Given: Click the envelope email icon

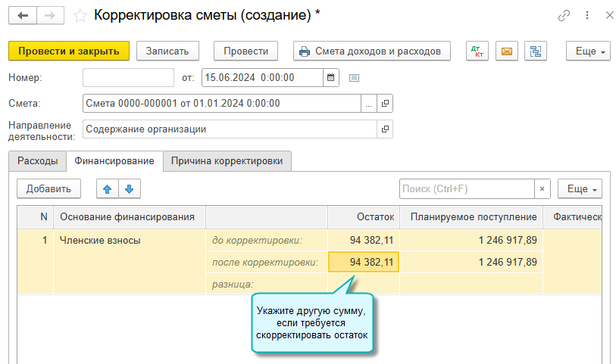Looking at the screenshot, I should click(x=506, y=51).
